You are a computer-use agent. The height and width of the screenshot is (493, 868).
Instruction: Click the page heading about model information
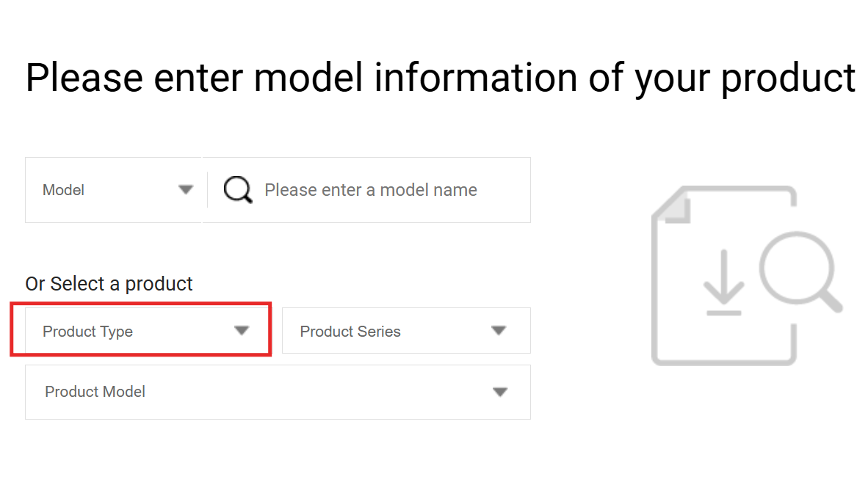440,77
